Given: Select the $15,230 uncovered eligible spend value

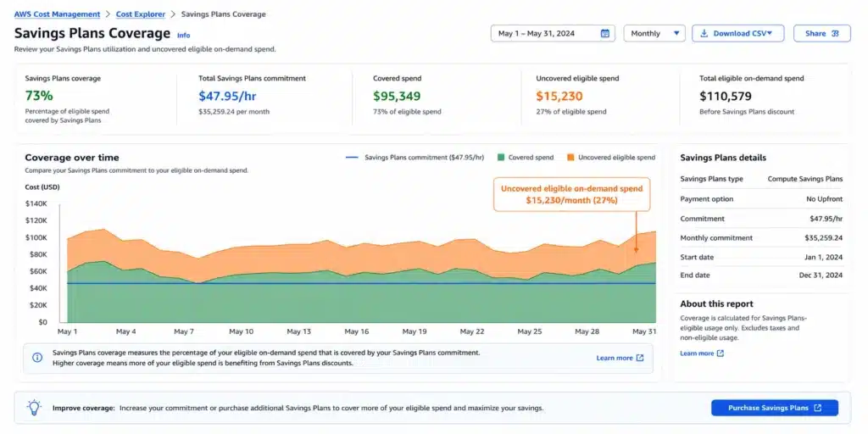Looking at the screenshot, I should [x=559, y=96].
